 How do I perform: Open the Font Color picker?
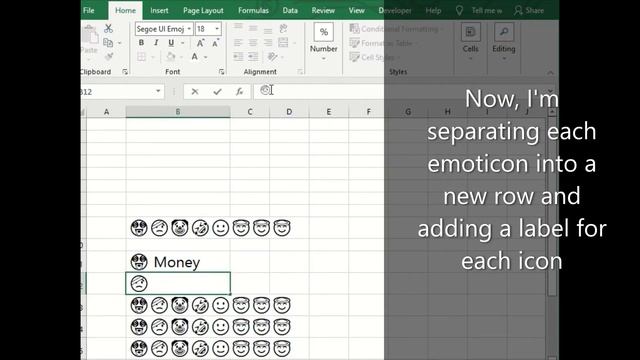coord(195,57)
